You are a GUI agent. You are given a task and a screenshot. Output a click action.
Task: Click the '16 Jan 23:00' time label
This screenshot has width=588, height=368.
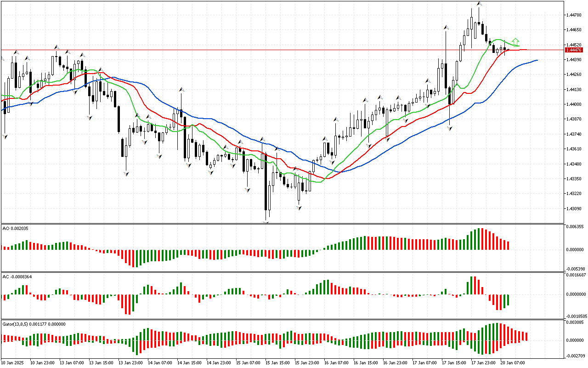[x=395, y=363]
